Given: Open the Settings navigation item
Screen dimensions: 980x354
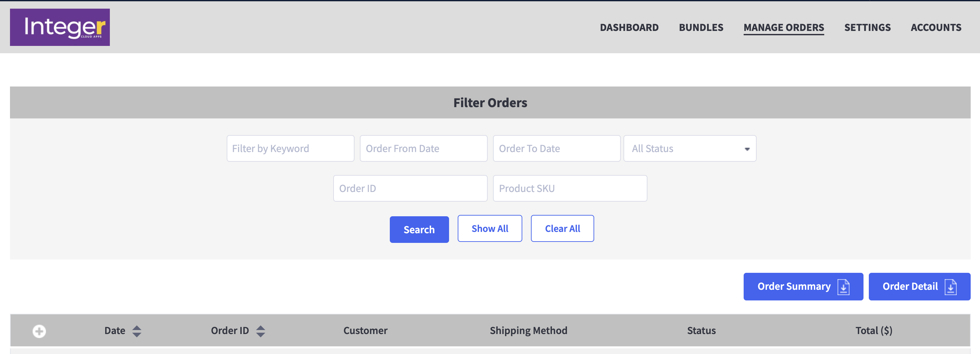Looking at the screenshot, I should click(x=867, y=27).
